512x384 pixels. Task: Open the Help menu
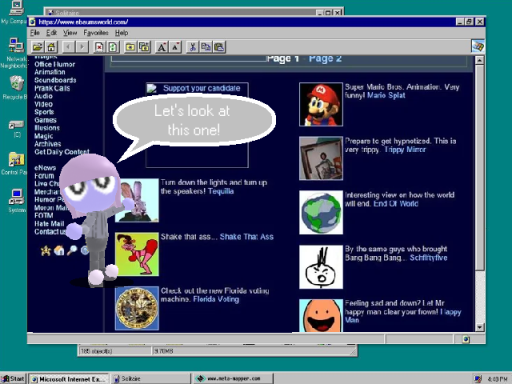click(x=121, y=33)
